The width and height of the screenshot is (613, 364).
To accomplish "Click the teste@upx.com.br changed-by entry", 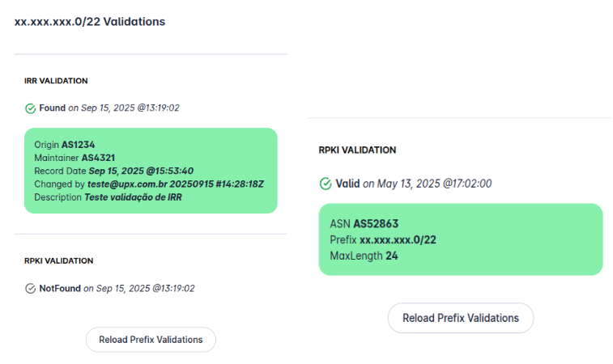I will 176,184.
